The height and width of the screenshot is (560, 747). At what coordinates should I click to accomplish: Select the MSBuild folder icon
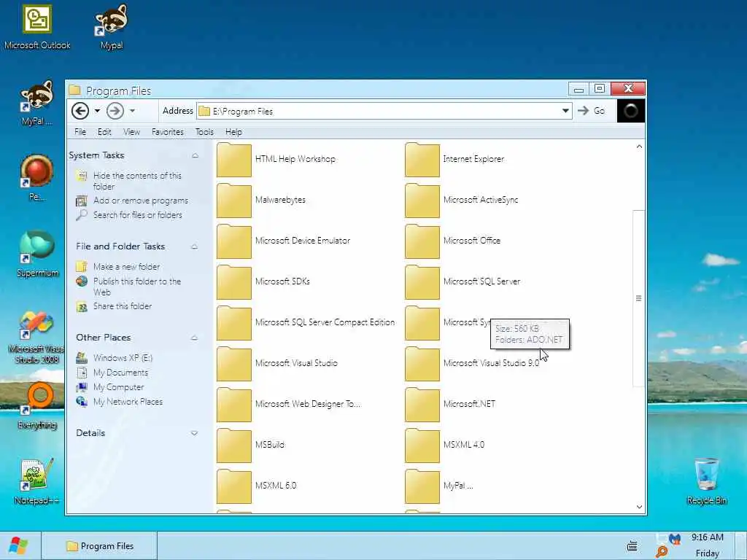[234, 446]
